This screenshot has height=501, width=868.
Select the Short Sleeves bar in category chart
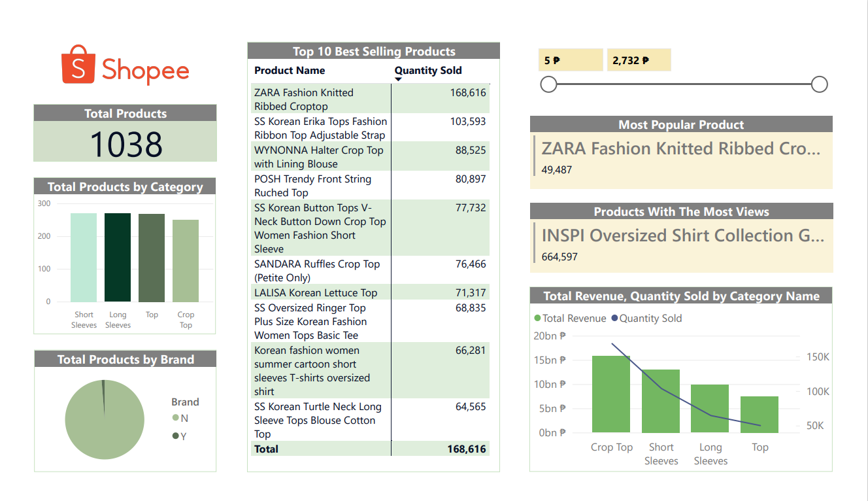pos(84,258)
